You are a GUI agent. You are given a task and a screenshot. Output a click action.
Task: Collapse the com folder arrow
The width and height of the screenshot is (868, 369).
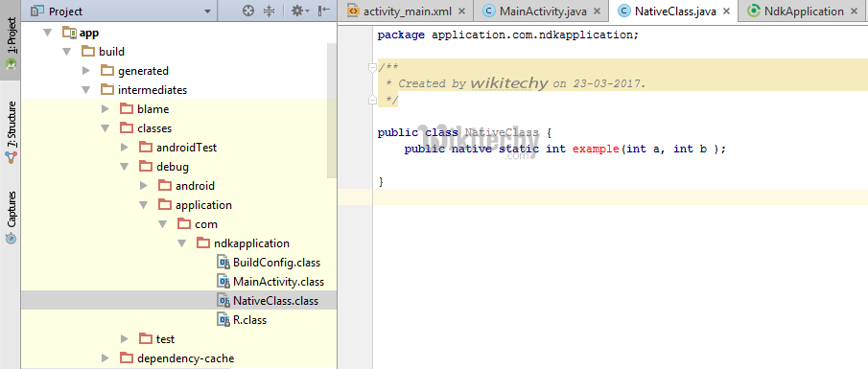[163, 224]
